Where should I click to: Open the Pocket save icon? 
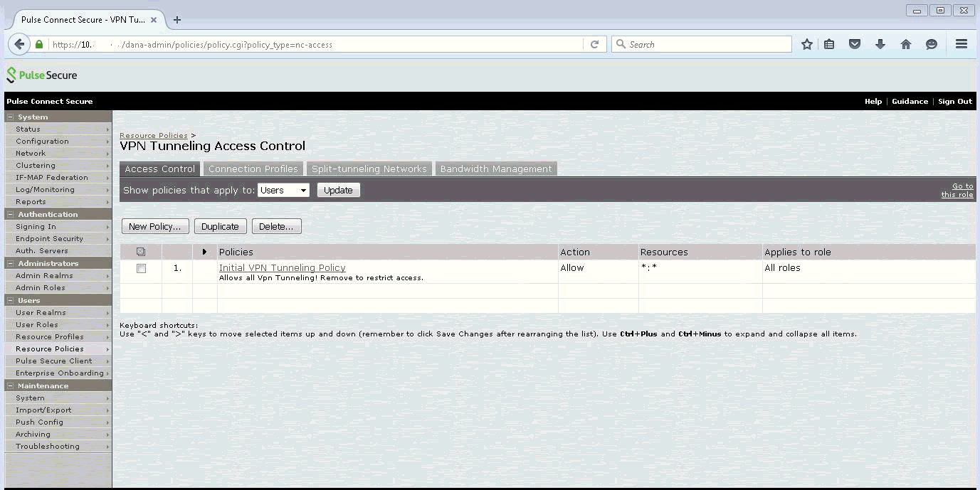pyautogui.click(x=855, y=44)
